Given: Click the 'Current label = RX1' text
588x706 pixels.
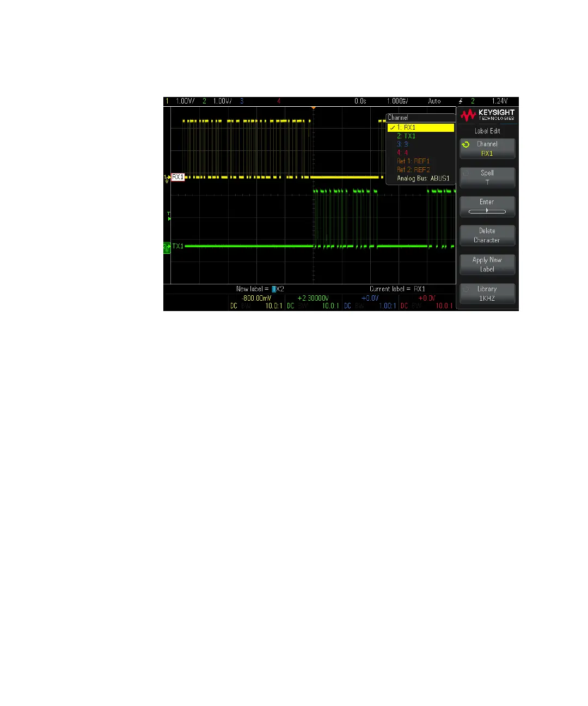Looking at the screenshot, I should (x=397, y=289).
